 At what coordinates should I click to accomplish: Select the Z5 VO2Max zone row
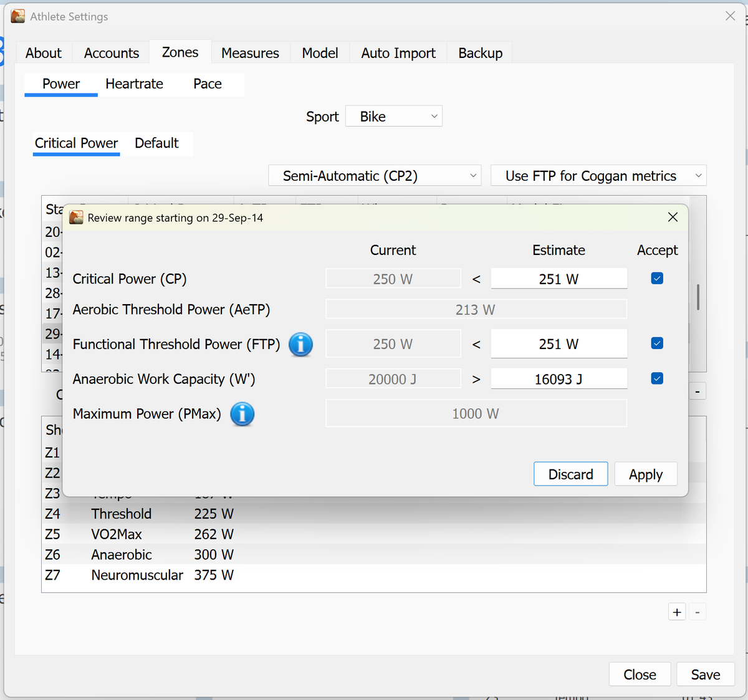point(374,534)
